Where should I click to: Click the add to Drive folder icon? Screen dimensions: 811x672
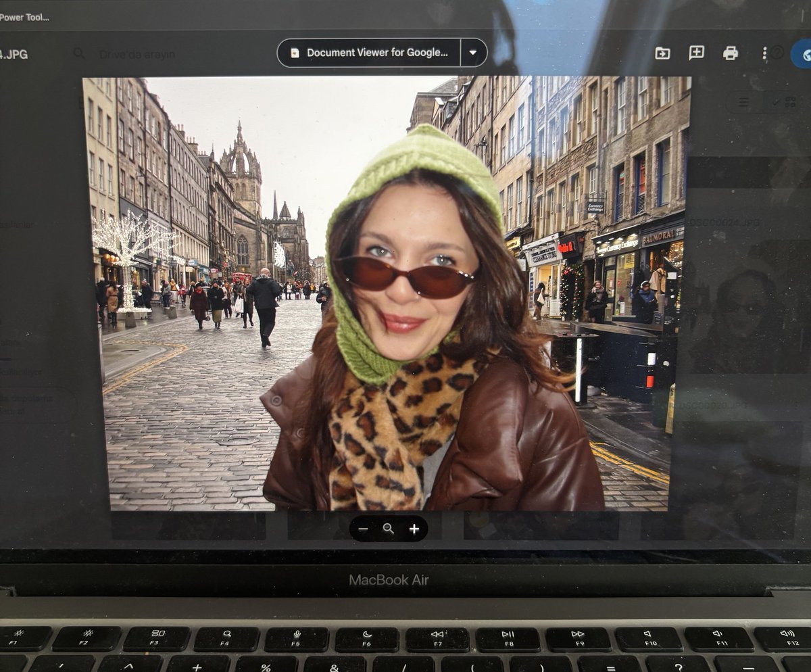(x=662, y=53)
